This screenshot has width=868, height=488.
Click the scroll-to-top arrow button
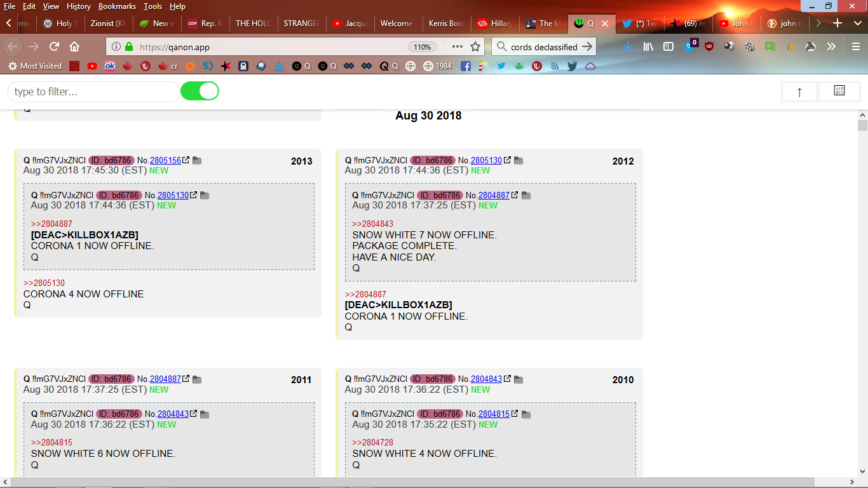coord(799,92)
